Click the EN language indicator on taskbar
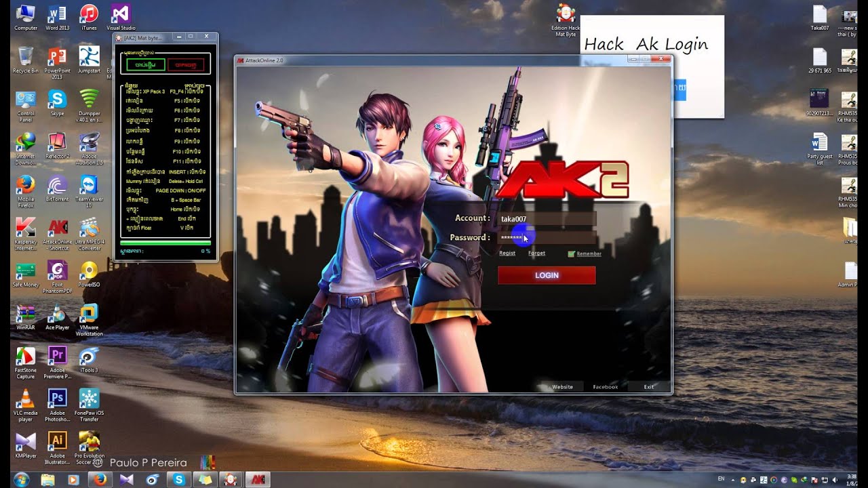 [721, 479]
